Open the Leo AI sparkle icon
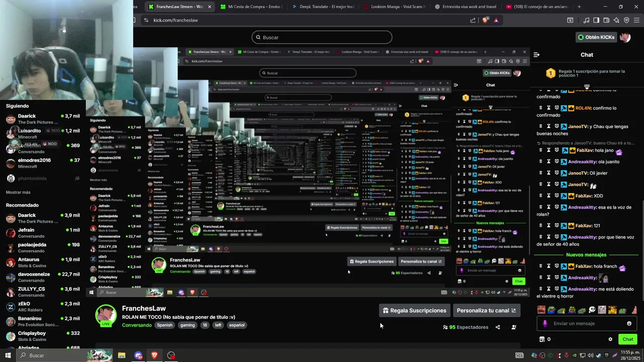The width and height of the screenshot is (644, 362). [616, 20]
